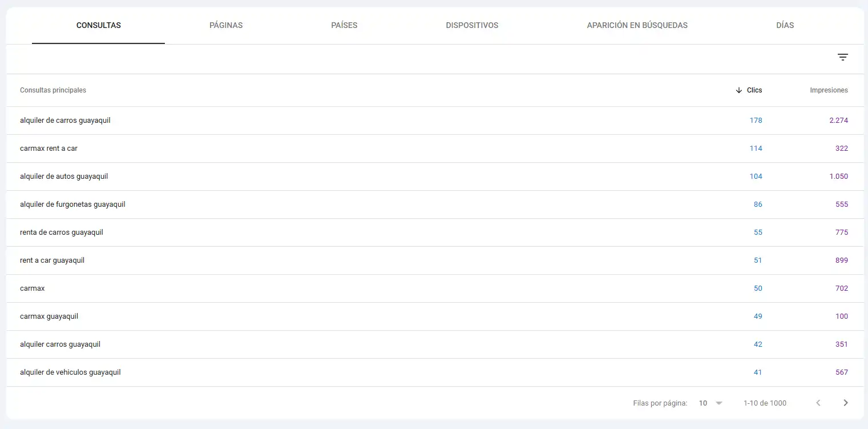Open the DISPOSITIVOS tab
868x429 pixels.
472,26
